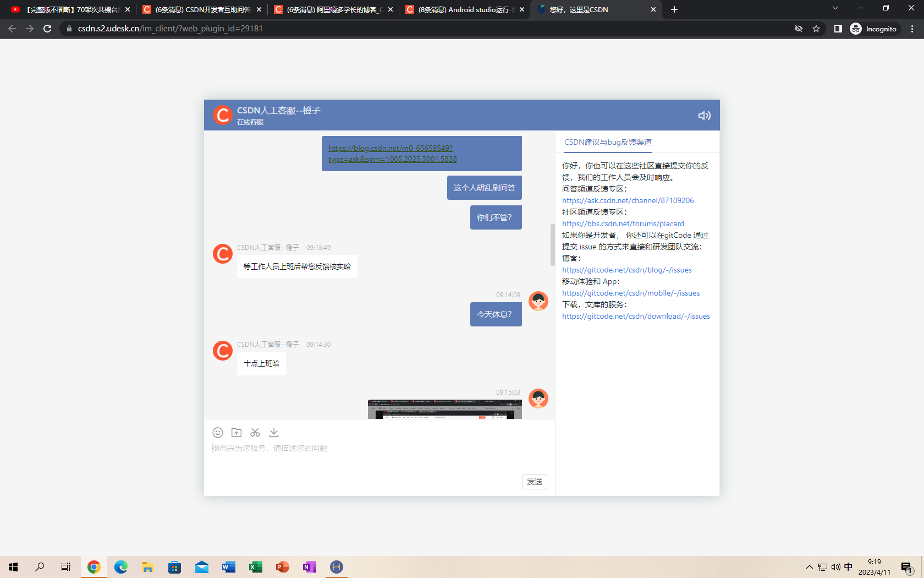Image resolution: width=924 pixels, height=578 pixels.
Task: Open the volume control in system tray
Action: (836, 567)
